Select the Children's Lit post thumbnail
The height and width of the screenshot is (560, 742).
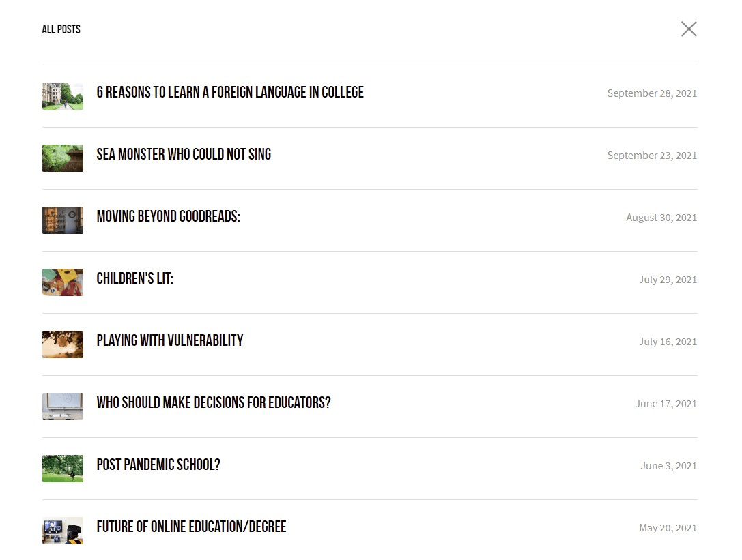[x=63, y=282]
